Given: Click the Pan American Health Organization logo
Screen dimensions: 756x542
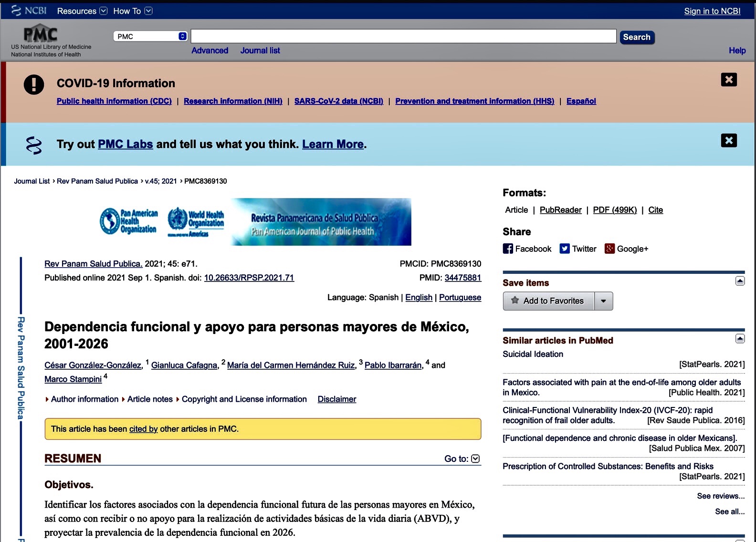Looking at the screenshot, I should 129,222.
